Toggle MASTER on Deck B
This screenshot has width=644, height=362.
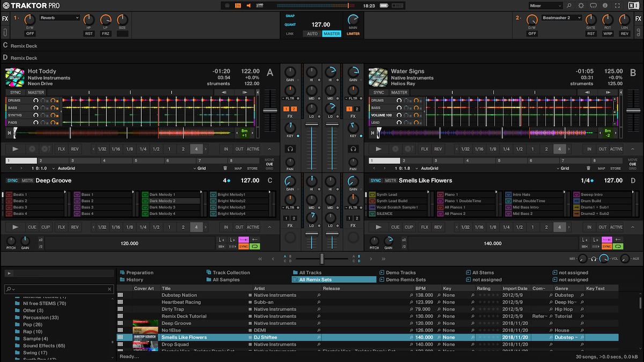tap(399, 92)
